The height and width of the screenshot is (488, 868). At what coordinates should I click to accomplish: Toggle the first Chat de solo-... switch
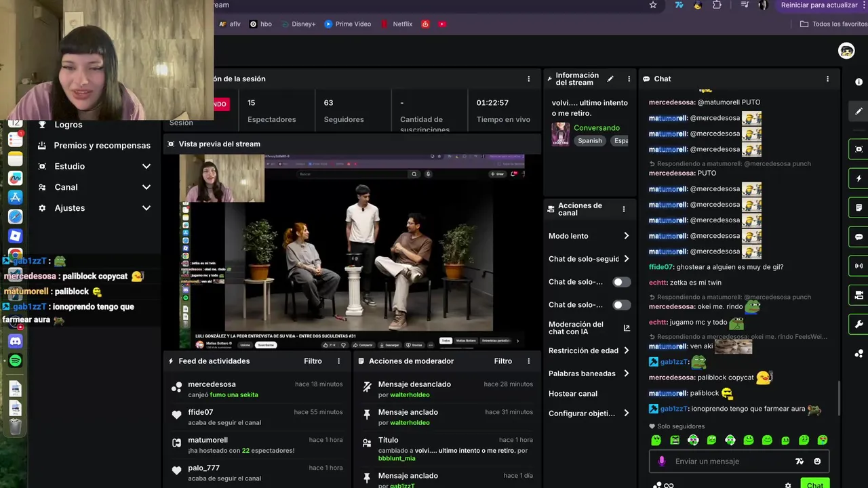(x=621, y=282)
